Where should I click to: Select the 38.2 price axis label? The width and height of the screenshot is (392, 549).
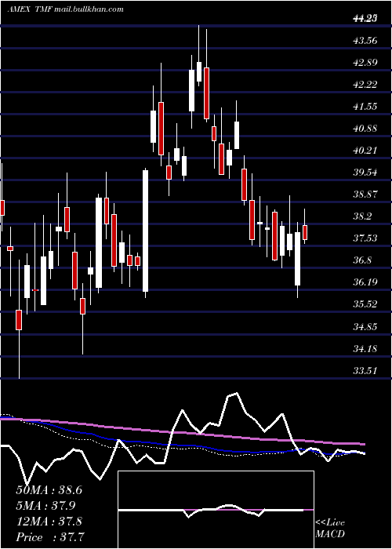coord(362,216)
